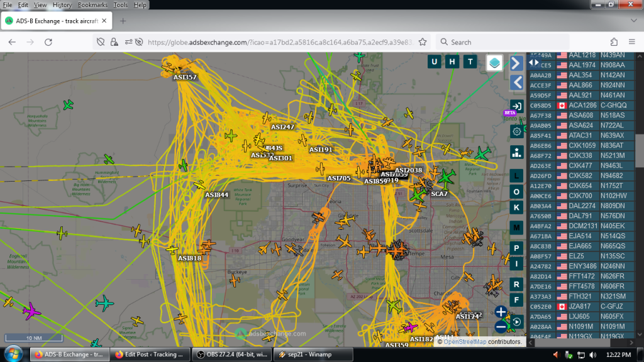Open the Edit menu
This screenshot has width=644, height=362.
coord(23,5)
